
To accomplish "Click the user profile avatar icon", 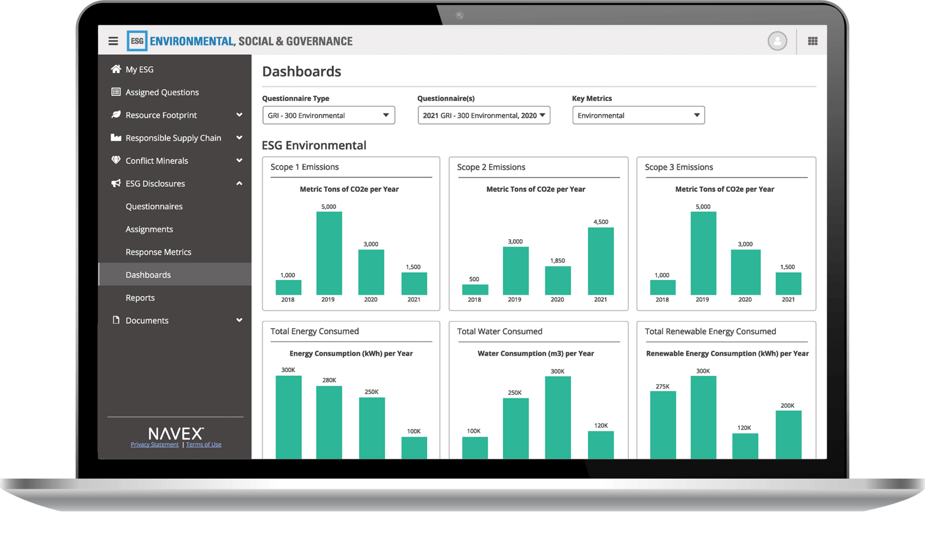I will [x=777, y=41].
